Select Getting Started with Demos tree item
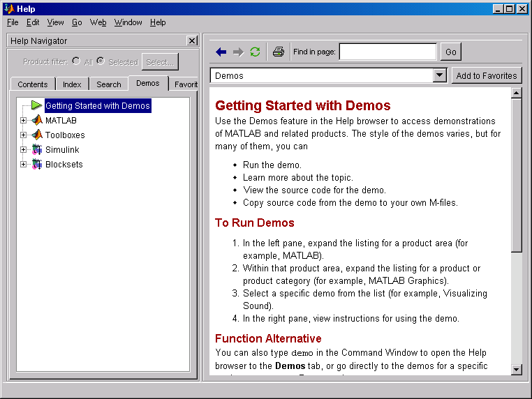The height and width of the screenshot is (399, 532). pos(97,106)
